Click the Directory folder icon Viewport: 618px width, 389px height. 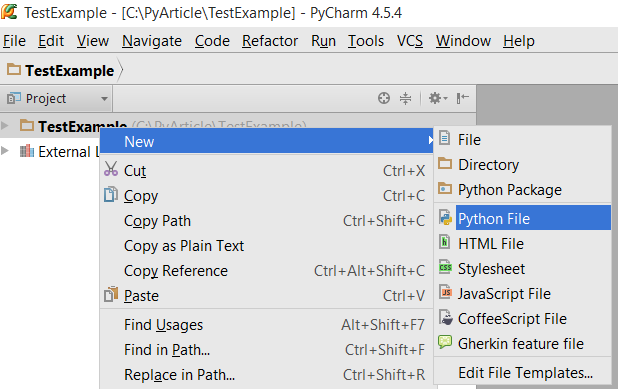tap(445, 163)
